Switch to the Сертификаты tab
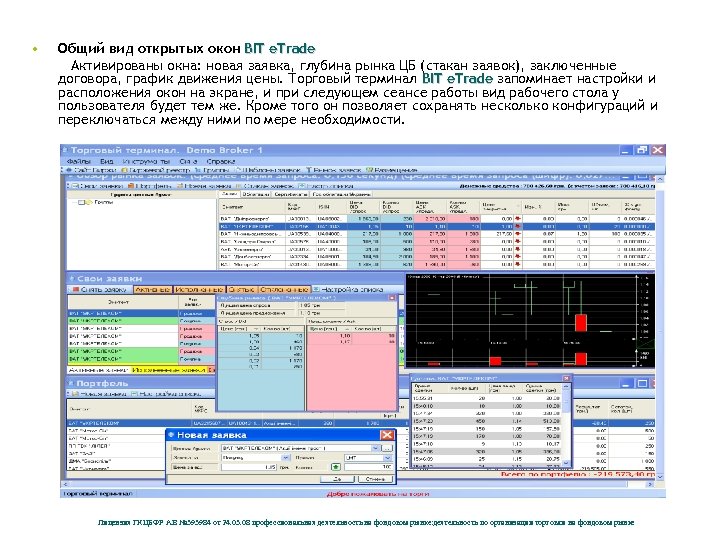The width and height of the screenshot is (720, 540). (x=291, y=194)
